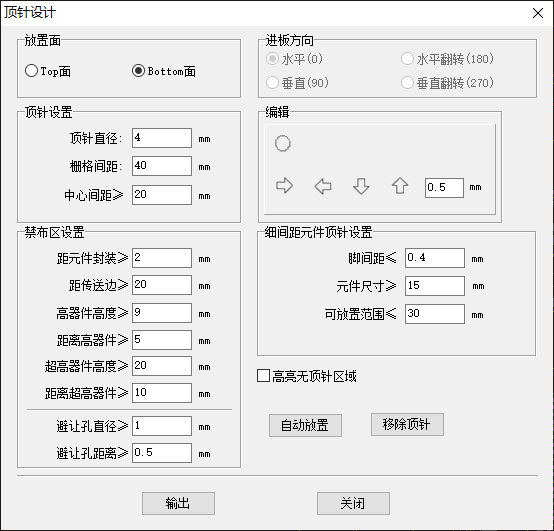Focus the 距元件封装 input field
Screen dimensions: 554x531
point(162,258)
